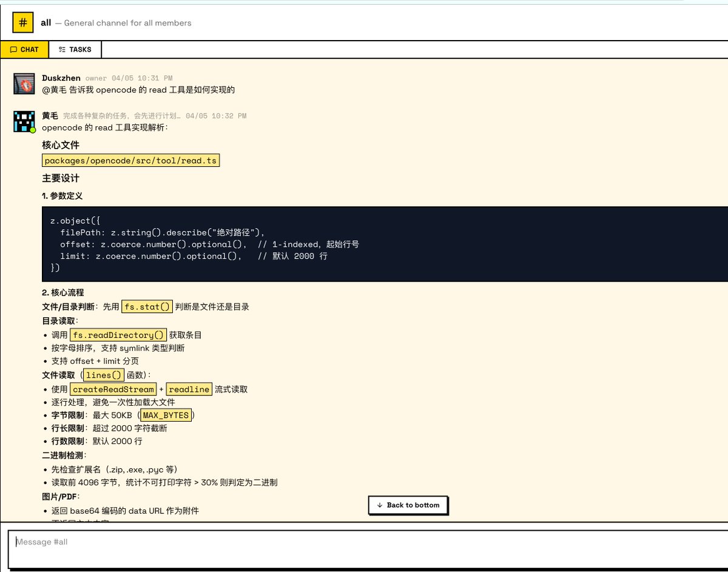Click the fs.stat() code tag
This screenshot has width=728, height=572.
(147, 306)
